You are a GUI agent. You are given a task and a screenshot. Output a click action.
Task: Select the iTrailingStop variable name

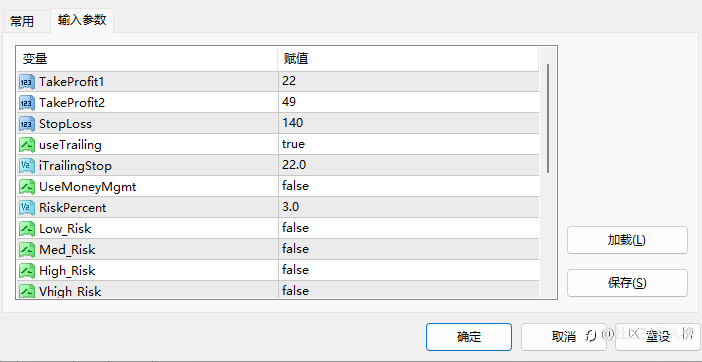pyautogui.click(x=75, y=166)
